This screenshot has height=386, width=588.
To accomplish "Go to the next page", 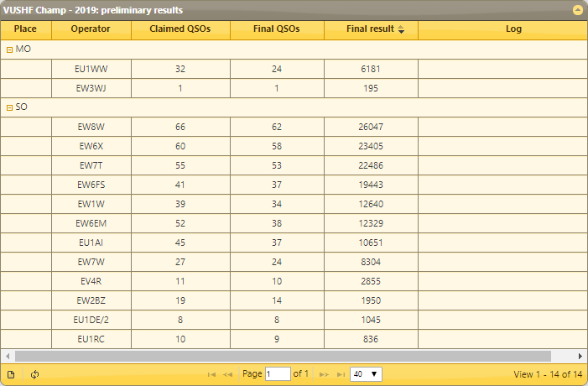I will point(324,374).
